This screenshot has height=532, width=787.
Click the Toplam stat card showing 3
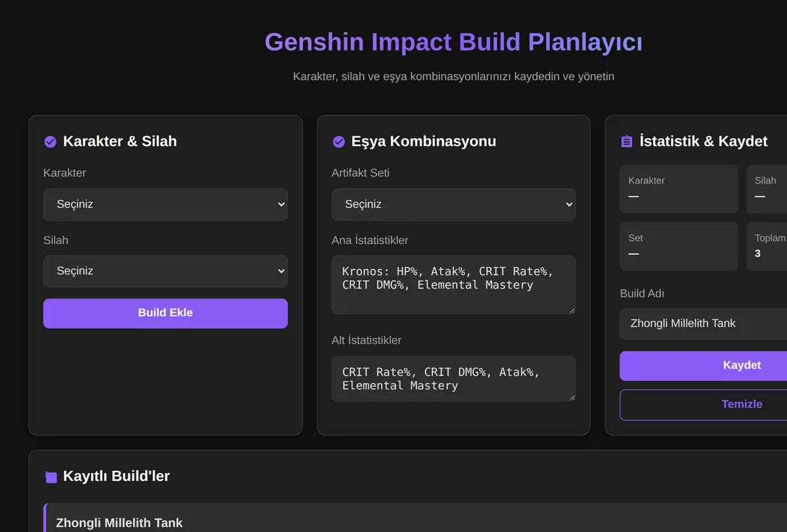coord(767,247)
